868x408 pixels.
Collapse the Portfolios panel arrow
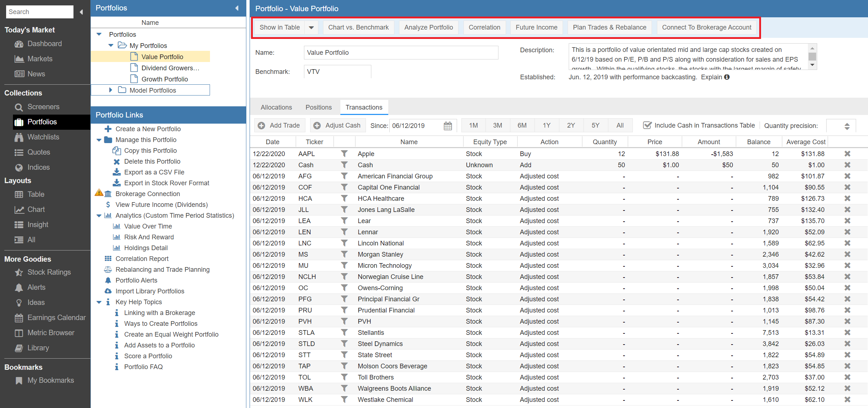237,8
